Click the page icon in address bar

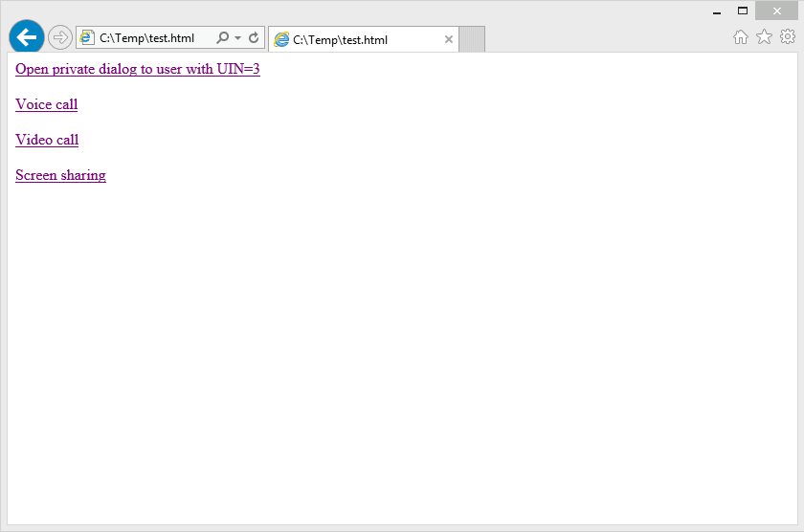click(x=87, y=38)
